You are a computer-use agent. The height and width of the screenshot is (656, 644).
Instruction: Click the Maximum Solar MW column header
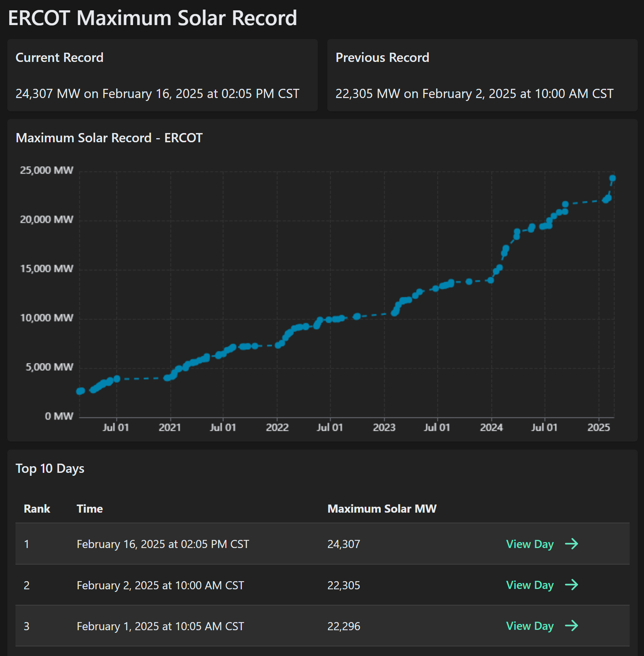(x=382, y=509)
